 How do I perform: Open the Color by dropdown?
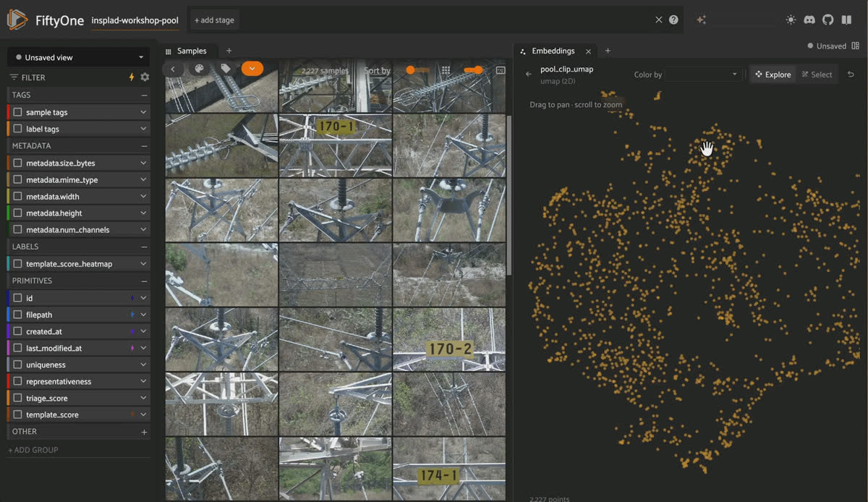pyautogui.click(x=703, y=75)
